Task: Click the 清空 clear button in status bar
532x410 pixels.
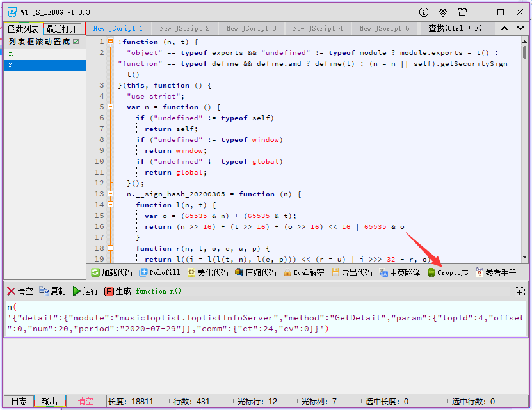Action: pyautogui.click(x=85, y=401)
